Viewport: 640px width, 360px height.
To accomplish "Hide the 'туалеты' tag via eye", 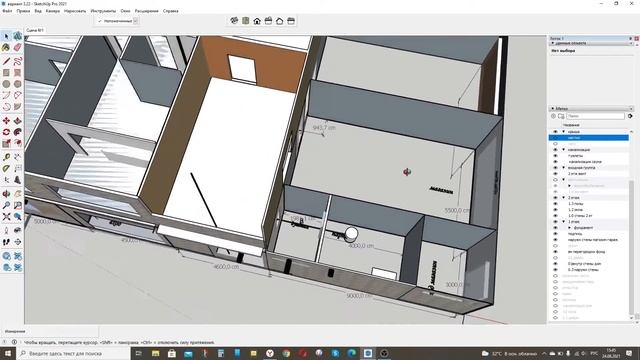I will (555, 156).
